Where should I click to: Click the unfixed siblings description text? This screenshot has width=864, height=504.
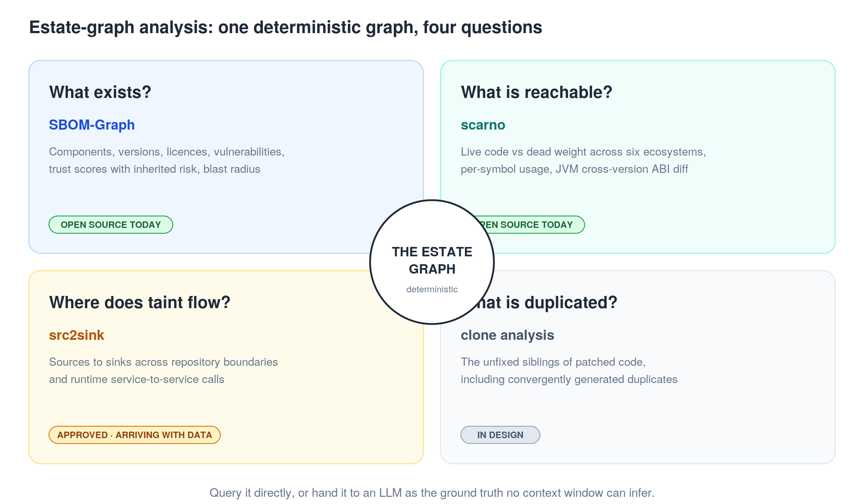coord(569,370)
